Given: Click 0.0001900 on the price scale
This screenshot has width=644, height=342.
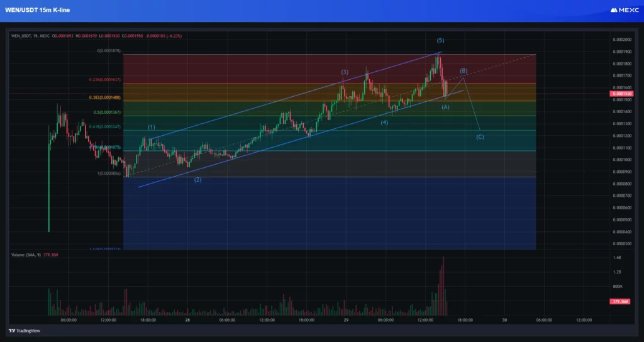Looking at the screenshot, I should 622,52.
